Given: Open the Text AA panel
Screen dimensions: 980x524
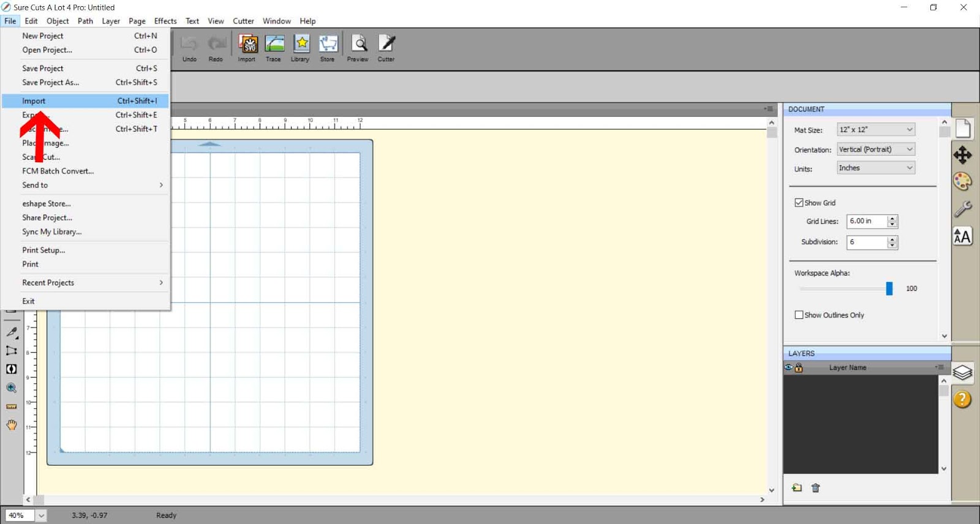Looking at the screenshot, I should 963,236.
